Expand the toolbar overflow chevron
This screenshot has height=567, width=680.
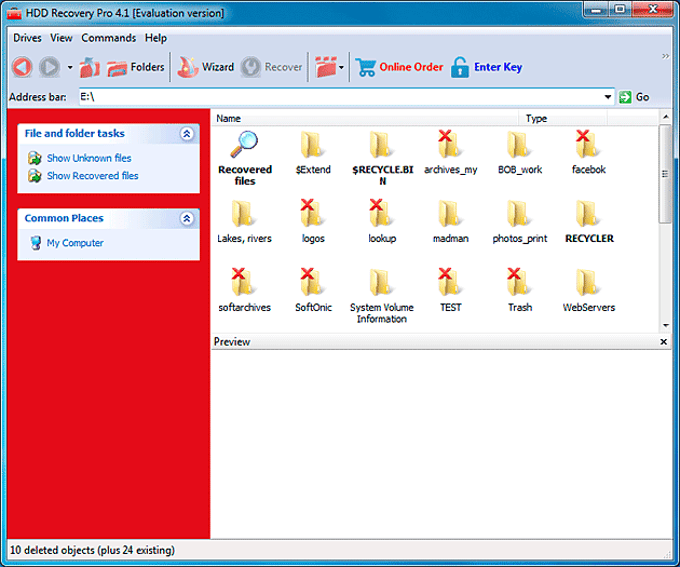tap(665, 56)
